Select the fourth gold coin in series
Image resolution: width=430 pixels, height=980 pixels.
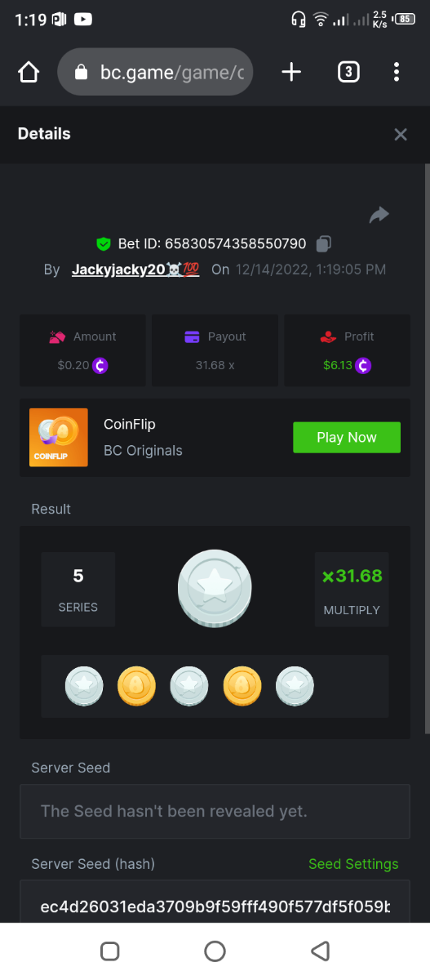click(242, 686)
